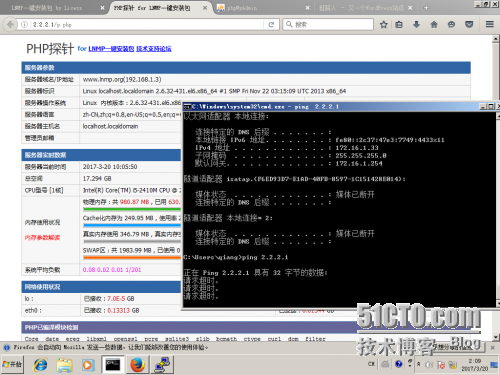Go to Firefox home page icon
Viewport: 500px width, 375px height.
[434, 24]
